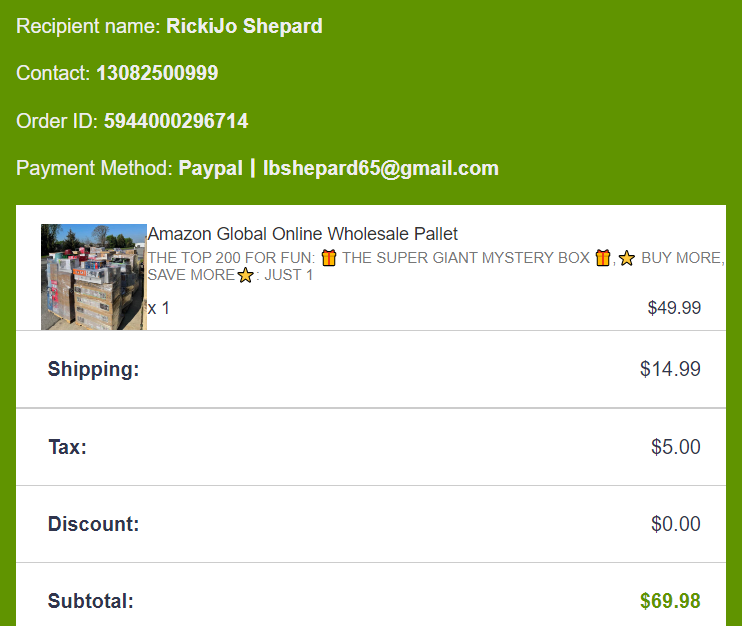Select the $5.00 tax amount

point(675,447)
